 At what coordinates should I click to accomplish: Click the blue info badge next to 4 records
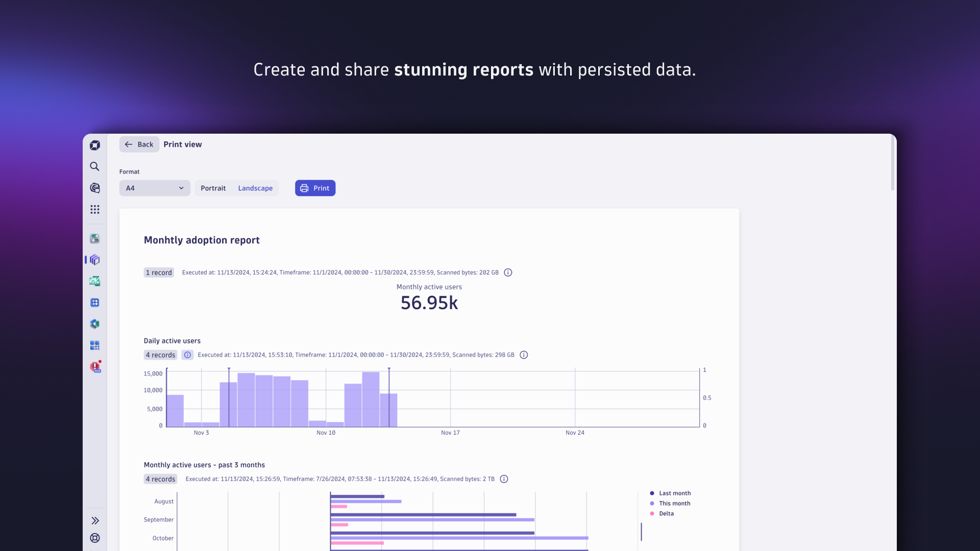[187, 355]
